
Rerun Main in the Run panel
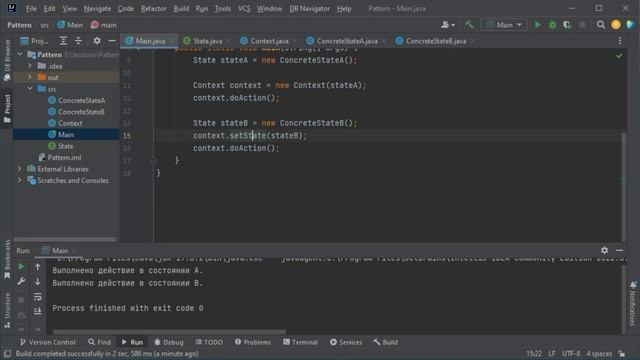click(x=21, y=267)
